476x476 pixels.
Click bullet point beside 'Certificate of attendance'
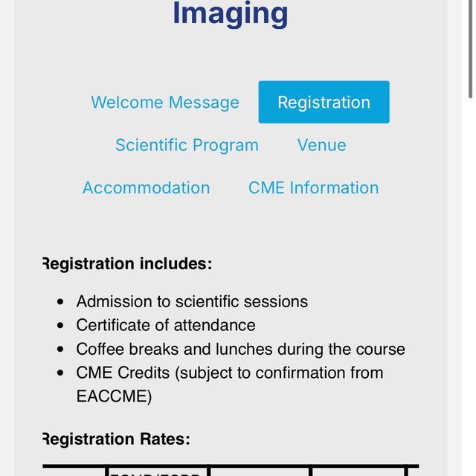click(x=61, y=327)
